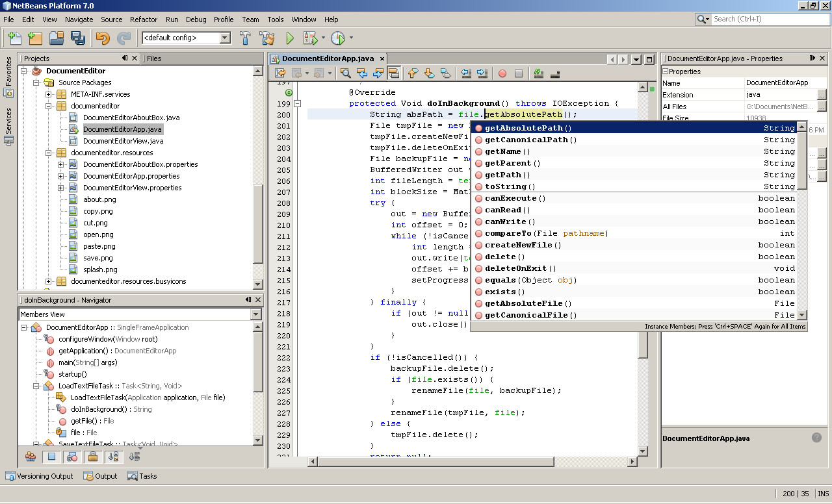Click Toggle Bookmark icon in editor

[445, 73]
